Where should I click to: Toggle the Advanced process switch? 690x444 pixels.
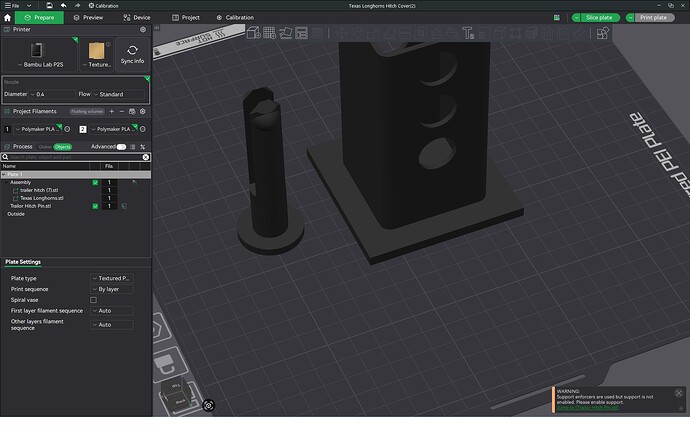[x=121, y=147]
